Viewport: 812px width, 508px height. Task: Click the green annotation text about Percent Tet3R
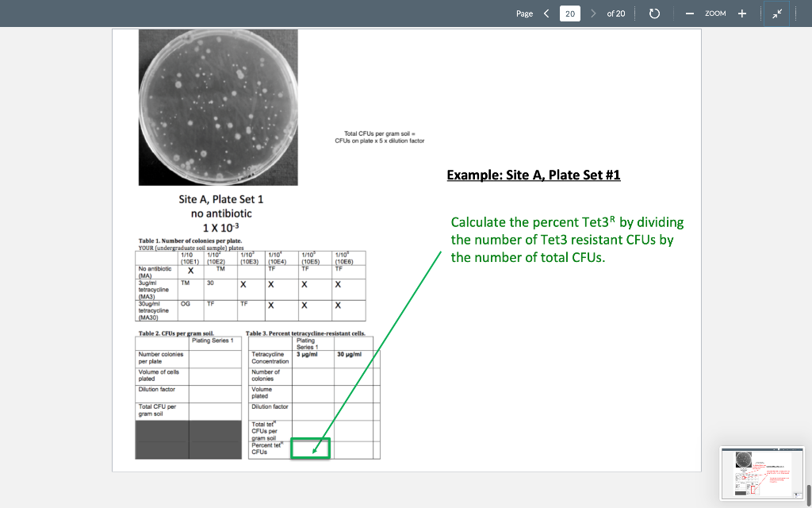point(567,239)
